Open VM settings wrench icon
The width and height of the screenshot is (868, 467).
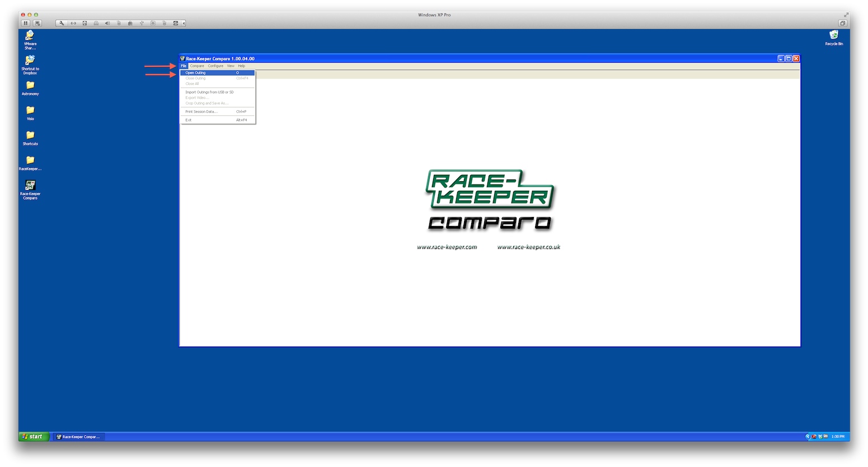(62, 23)
